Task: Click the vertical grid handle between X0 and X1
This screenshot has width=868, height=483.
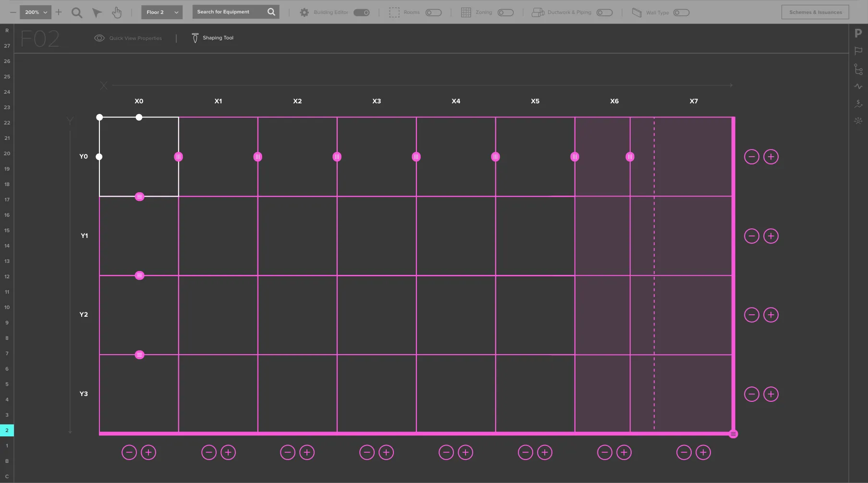Action: click(x=178, y=157)
